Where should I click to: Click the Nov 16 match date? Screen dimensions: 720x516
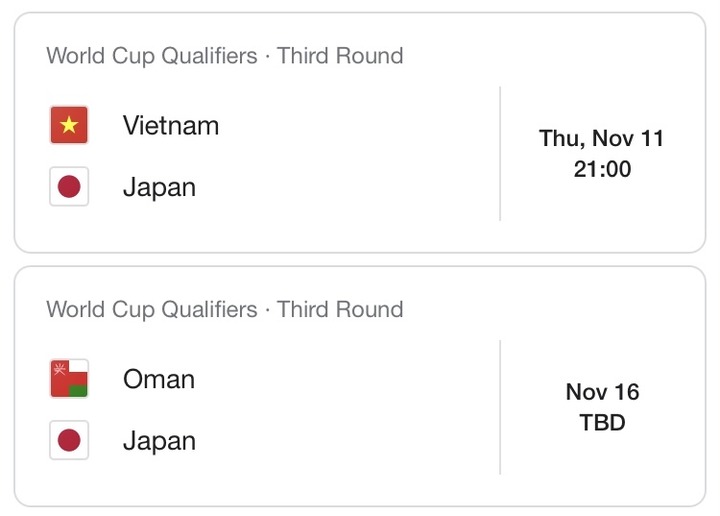pyautogui.click(x=602, y=391)
